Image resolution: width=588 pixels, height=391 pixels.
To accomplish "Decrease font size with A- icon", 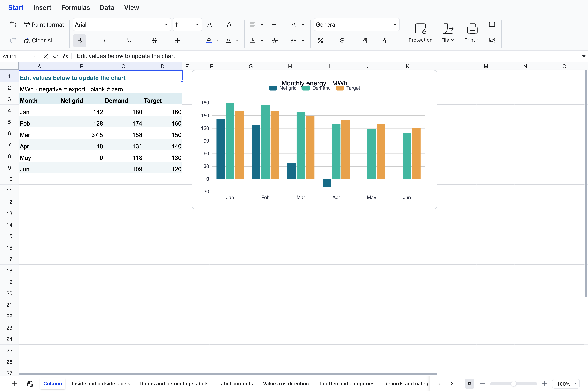I will point(230,24).
